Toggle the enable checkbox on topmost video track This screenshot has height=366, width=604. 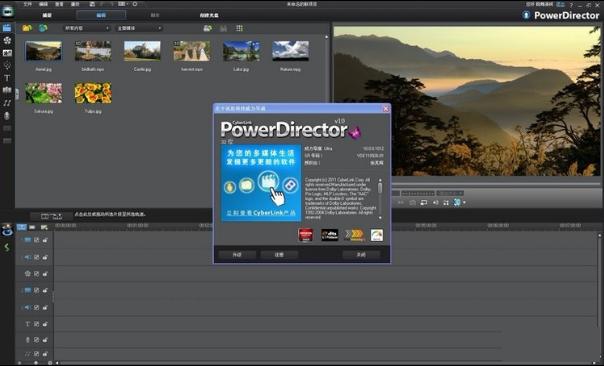pyautogui.click(x=36, y=240)
